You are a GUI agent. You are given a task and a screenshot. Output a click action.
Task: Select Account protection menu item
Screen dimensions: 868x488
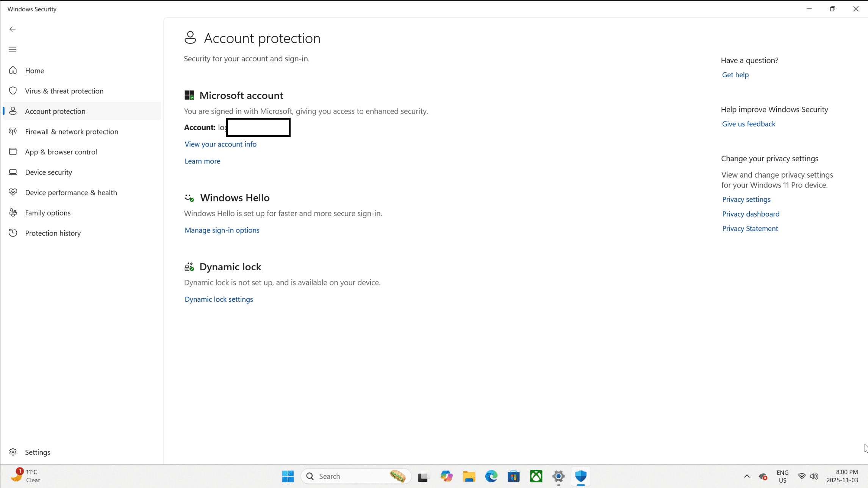pyautogui.click(x=55, y=111)
